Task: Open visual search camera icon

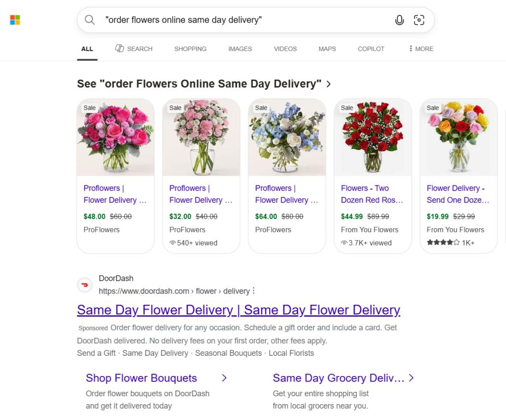Action: tap(419, 20)
